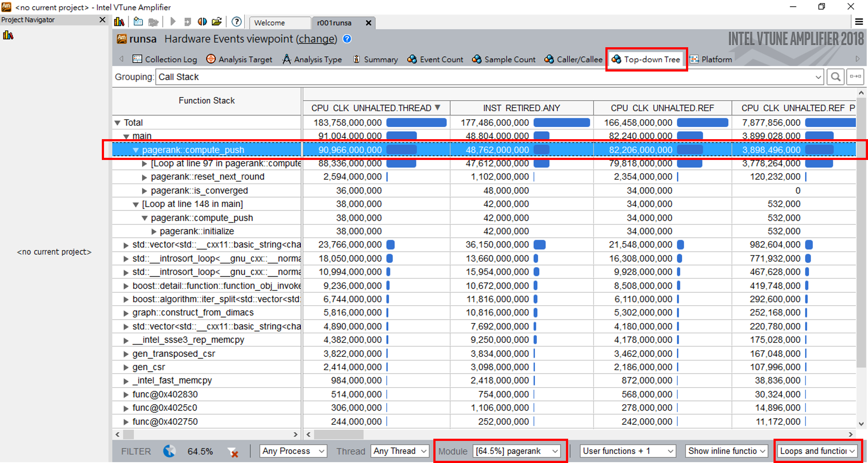Expand __intel_ssse3_rep_memcpy row
The width and height of the screenshot is (868, 463).
pos(126,340)
